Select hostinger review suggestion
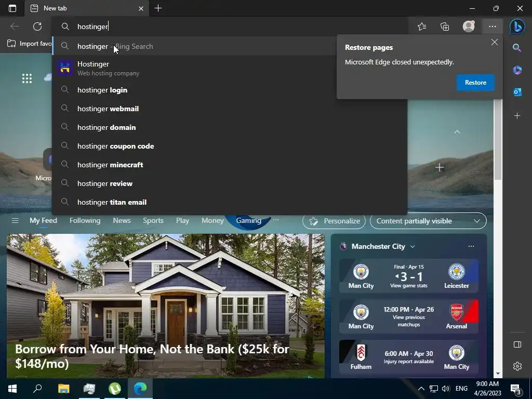 pyautogui.click(x=230, y=183)
